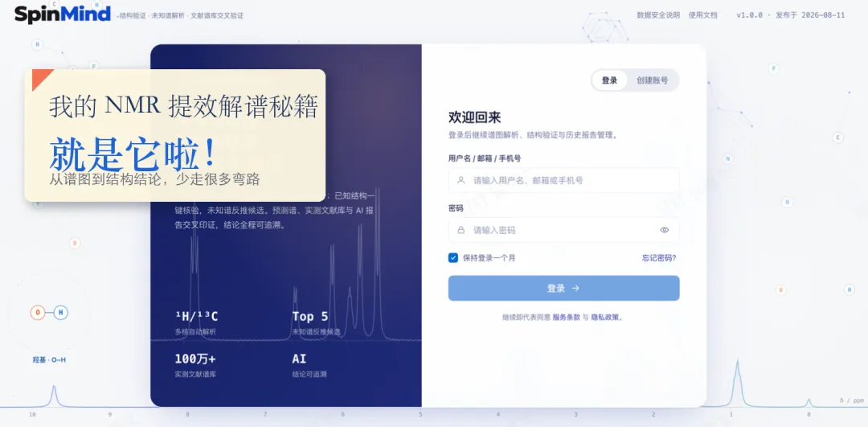Focus the username, email or phone field
This screenshot has height=427, width=868.
click(x=563, y=180)
